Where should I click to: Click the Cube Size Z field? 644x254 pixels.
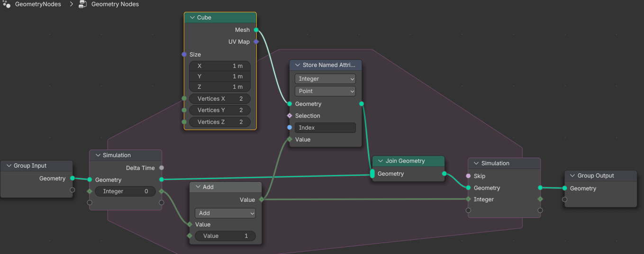coord(220,87)
